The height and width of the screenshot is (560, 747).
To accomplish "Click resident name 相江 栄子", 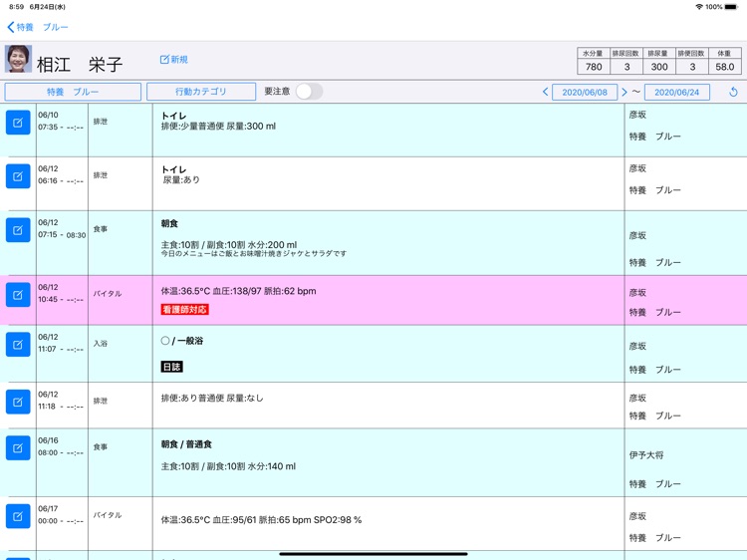I will (x=80, y=65).
